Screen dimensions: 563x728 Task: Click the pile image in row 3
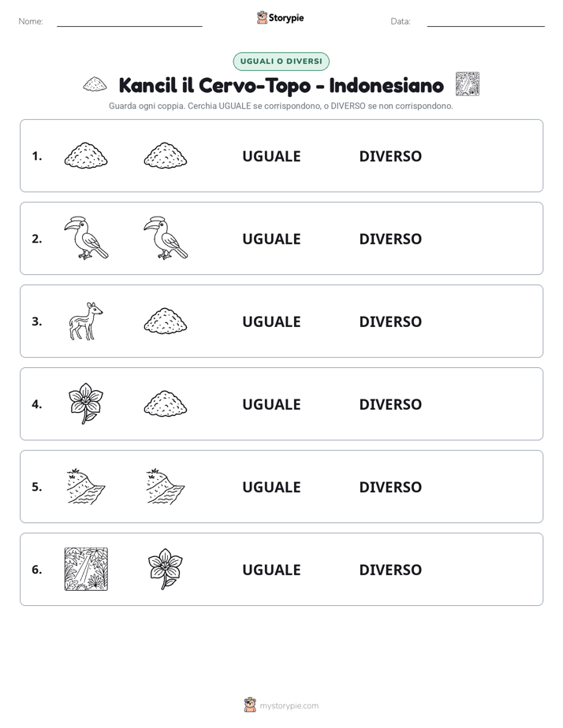click(x=166, y=321)
